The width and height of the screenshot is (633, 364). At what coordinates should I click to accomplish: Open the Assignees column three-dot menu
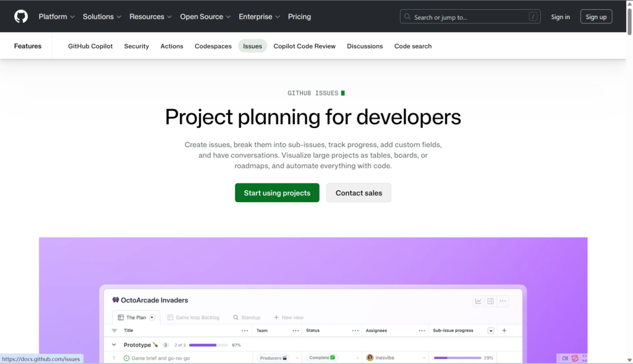(422, 331)
